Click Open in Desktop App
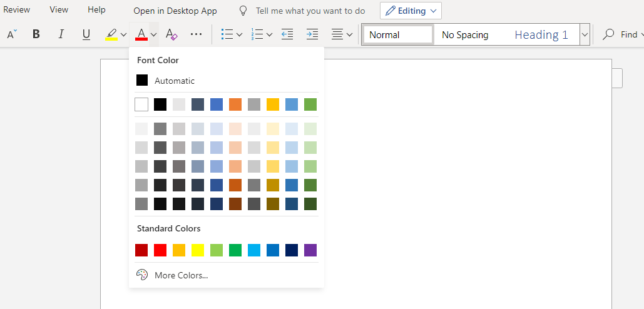This screenshot has width=644, height=309. (175, 11)
